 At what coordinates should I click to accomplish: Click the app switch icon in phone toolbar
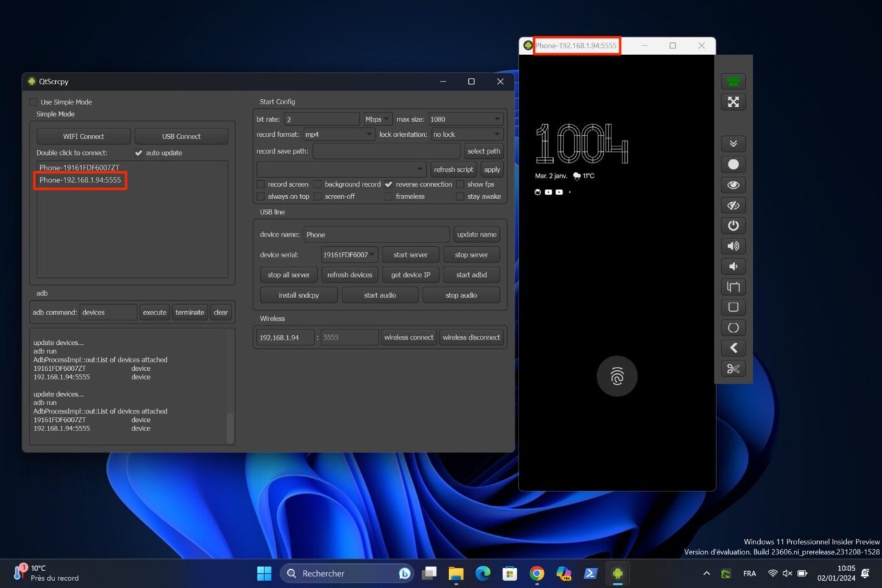(733, 287)
